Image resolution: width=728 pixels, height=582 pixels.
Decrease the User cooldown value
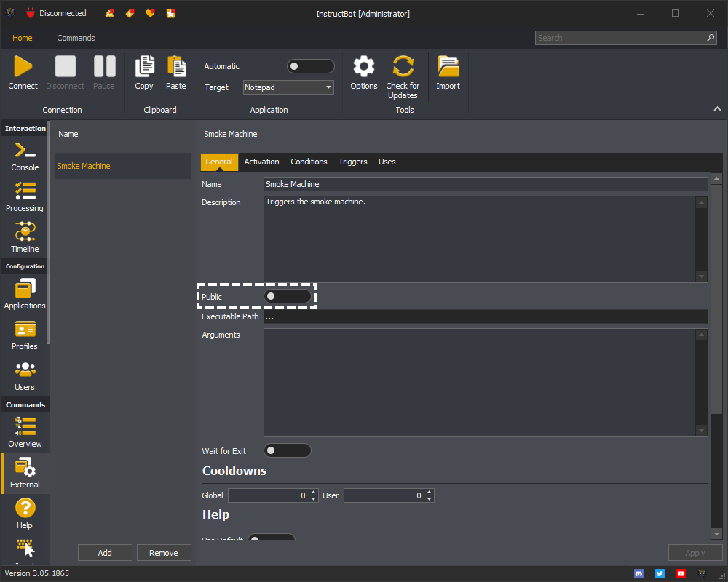[x=430, y=499]
